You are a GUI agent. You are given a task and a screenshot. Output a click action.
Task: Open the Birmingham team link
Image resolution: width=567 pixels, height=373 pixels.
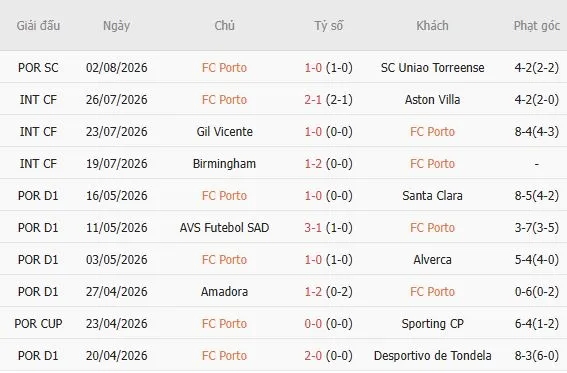(224, 163)
